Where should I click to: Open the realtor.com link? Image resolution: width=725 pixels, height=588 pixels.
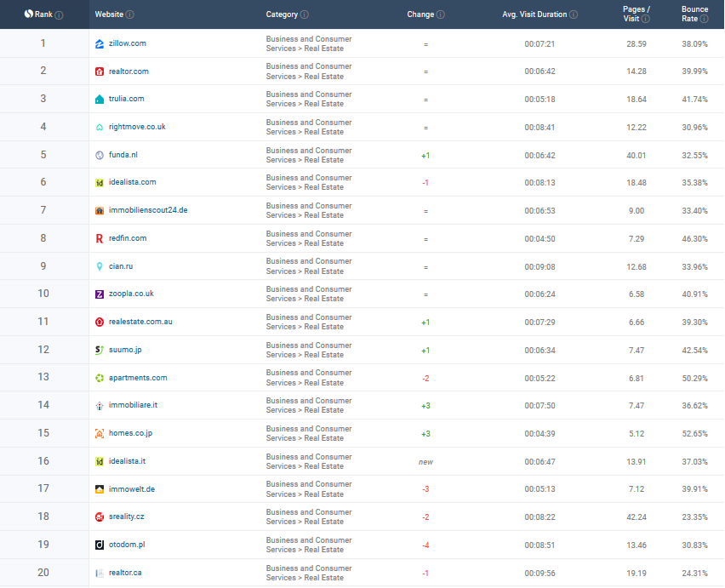128,71
